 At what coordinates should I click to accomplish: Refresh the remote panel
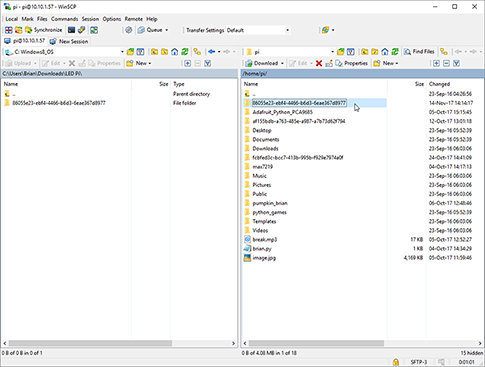pyautogui.click(x=395, y=52)
